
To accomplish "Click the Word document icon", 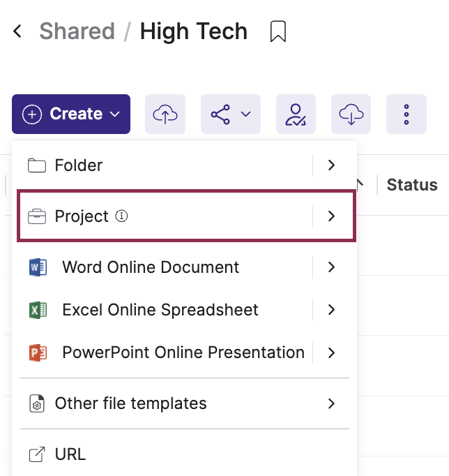I will click(x=38, y=267).
